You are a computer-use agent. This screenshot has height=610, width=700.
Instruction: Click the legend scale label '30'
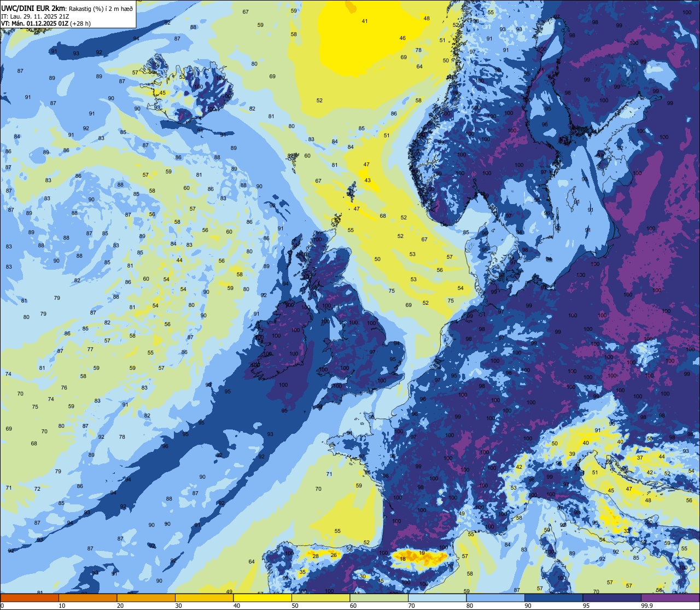point(178,606)
